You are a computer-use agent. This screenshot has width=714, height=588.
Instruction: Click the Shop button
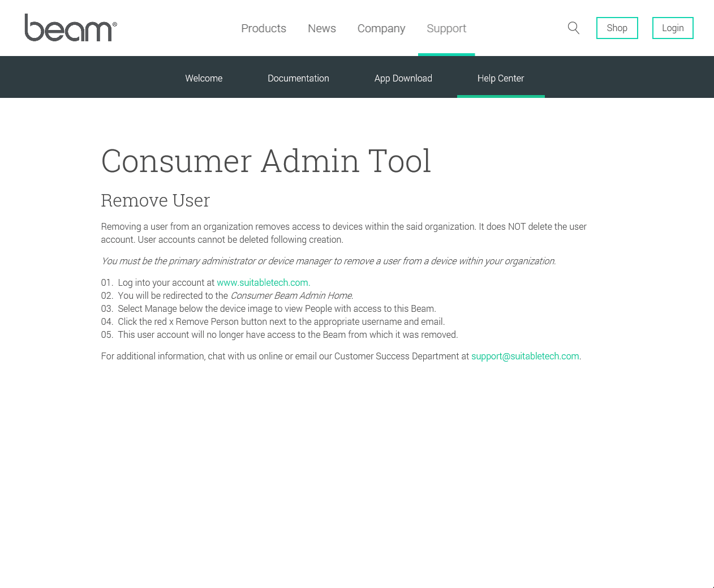617,28
